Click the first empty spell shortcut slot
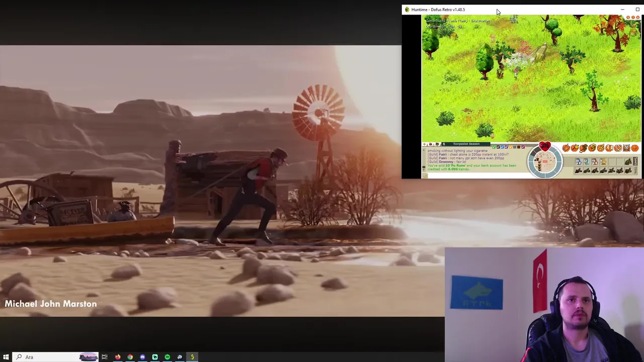This screenshot has width=644, height=362. (612, 161)
